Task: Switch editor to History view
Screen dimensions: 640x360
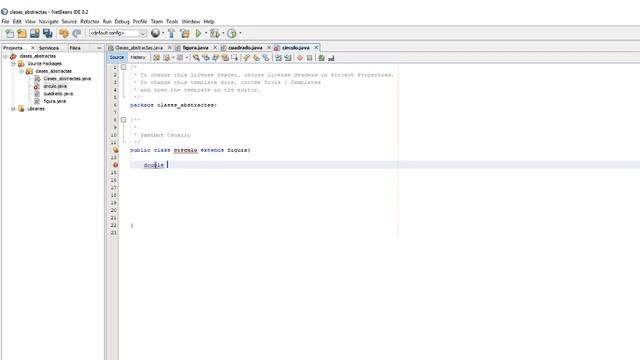Action: [138, 58]
